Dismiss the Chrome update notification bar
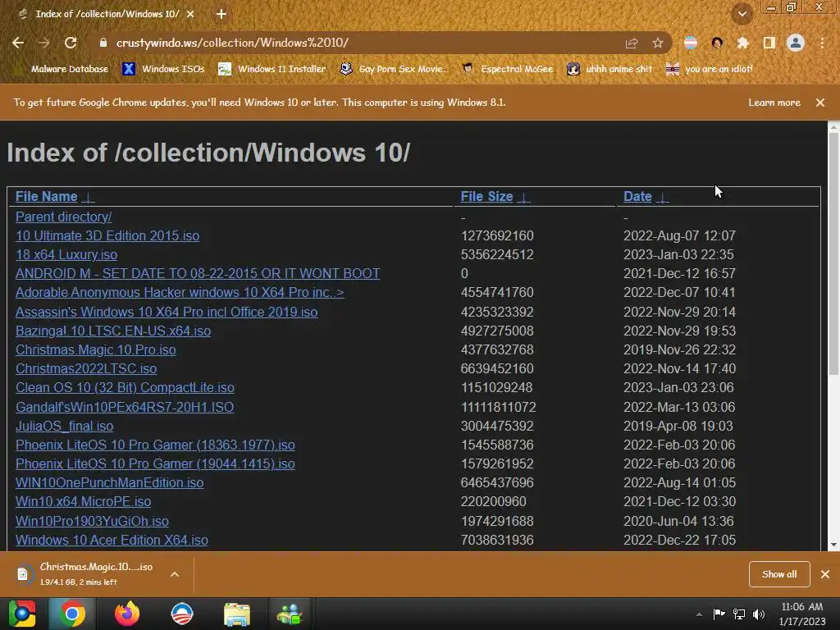Image resolution: width=840 pixels, height=630 pixels. click(x=820, y=103)
